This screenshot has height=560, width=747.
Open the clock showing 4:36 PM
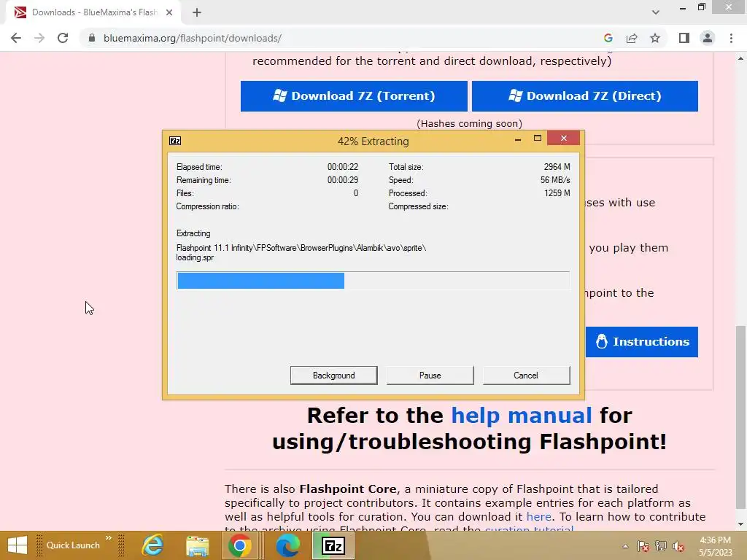point(715,546)
